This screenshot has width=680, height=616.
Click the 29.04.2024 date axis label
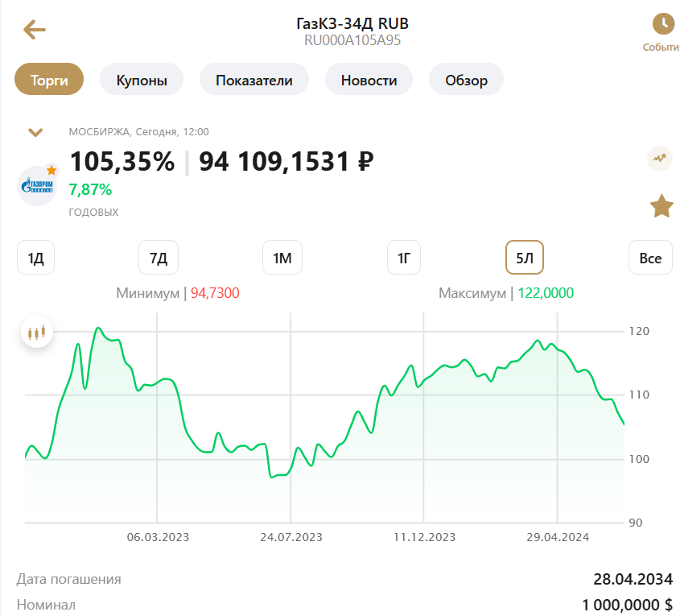coord(558,537)
